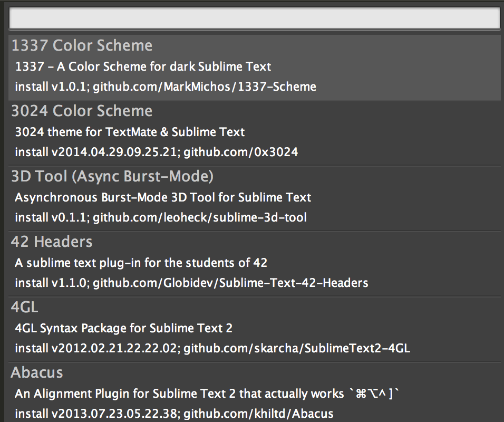
Task: Click 'An Alignment Plugin for Sublime Text 2' description
Action: [x=179, y=394]
